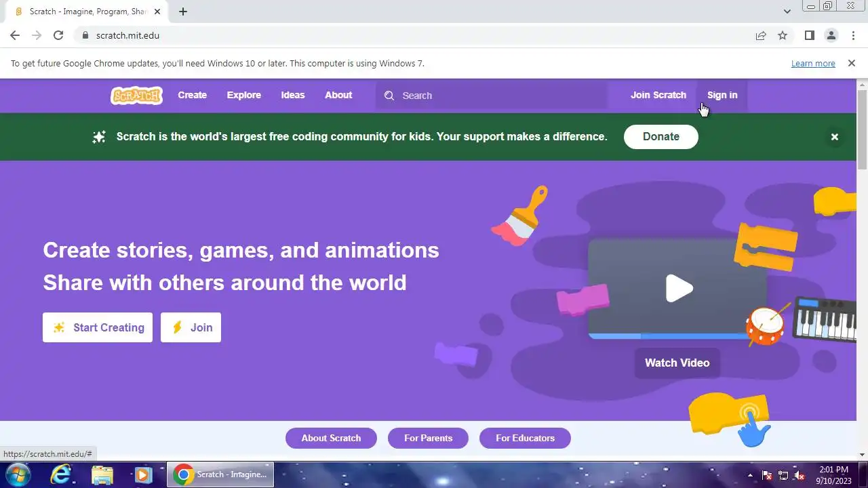Screen dimensions: 868x488
Task: Click the piano keyboard illustration
Action: tap(825, 319)
